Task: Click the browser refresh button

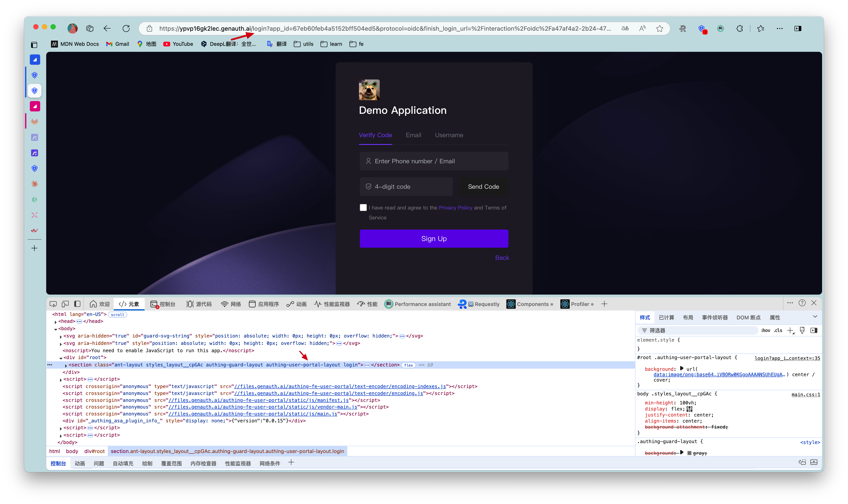Action: (126, 29)
